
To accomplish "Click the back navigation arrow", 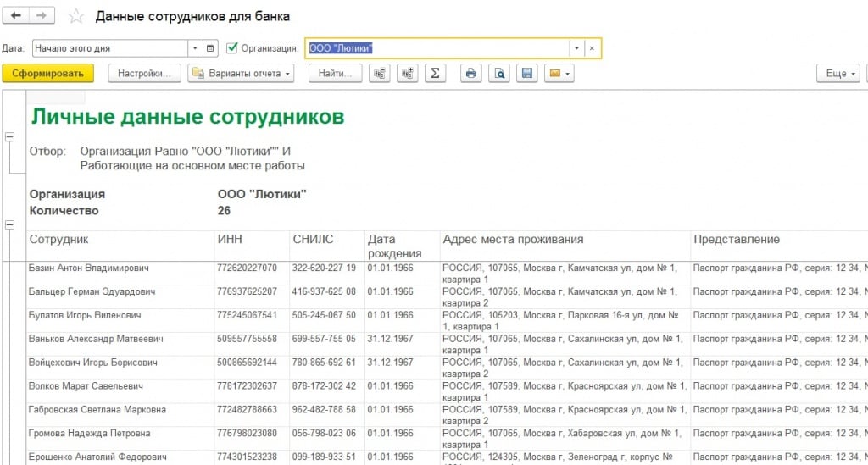I will (16, 16).
